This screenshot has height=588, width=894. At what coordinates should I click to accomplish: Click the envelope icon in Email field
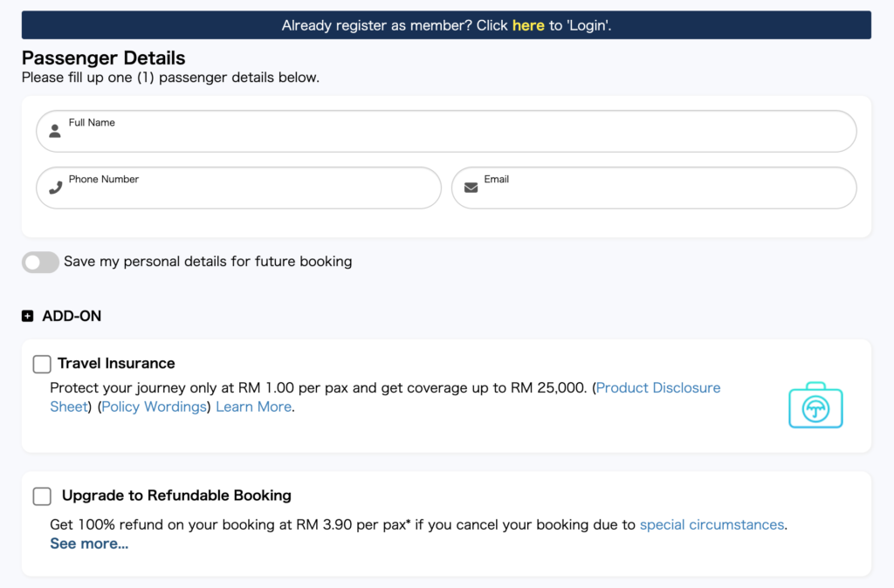pos(471,188)
